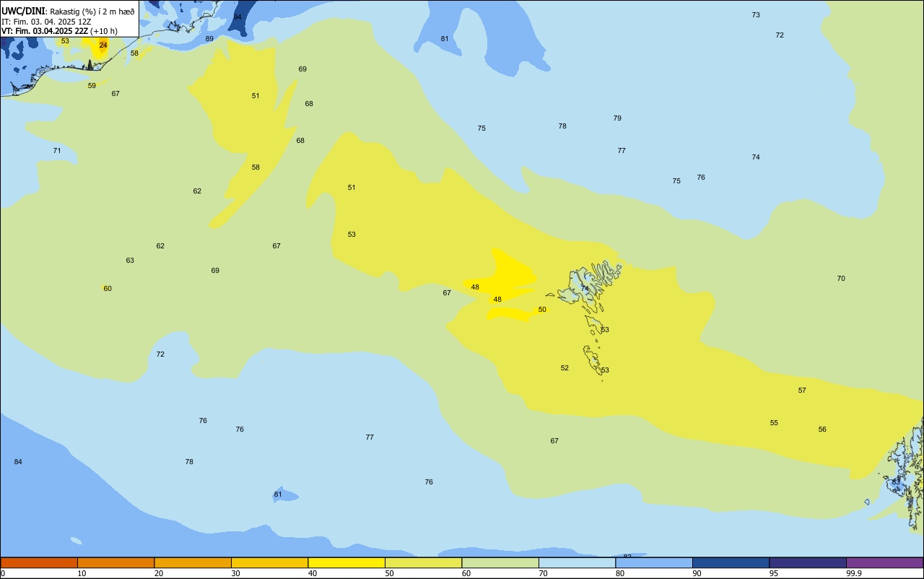Click the legend tick label 99.9
924x579 pixels.
click(x=854, y=573)
